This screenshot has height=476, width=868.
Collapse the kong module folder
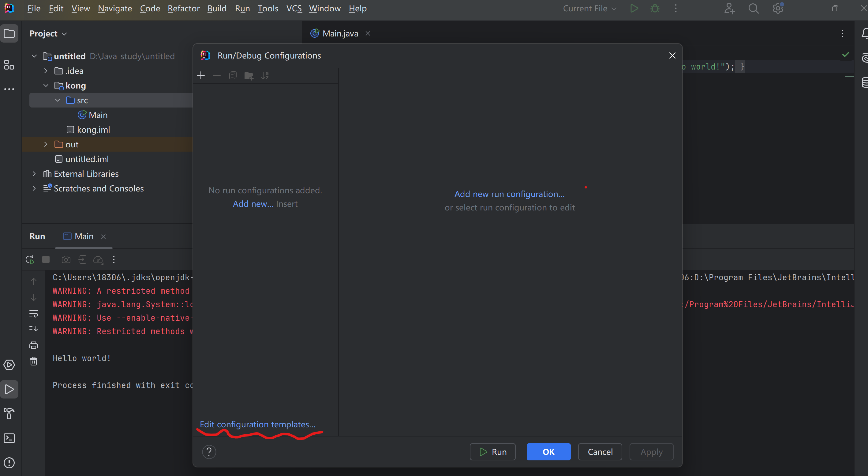click(x=46, y=86)
